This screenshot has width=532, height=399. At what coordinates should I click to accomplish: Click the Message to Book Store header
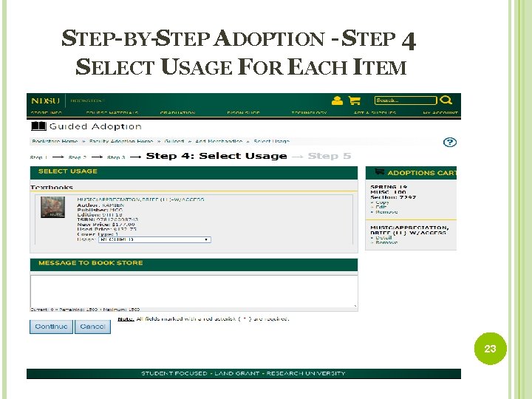point(194,265)
